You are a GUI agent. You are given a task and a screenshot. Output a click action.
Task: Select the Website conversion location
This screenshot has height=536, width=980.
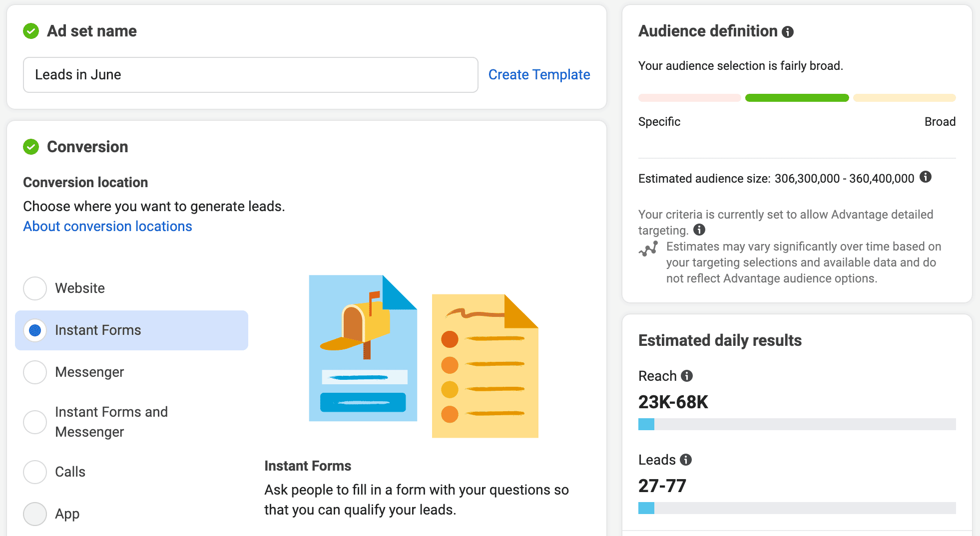[35, 288]
